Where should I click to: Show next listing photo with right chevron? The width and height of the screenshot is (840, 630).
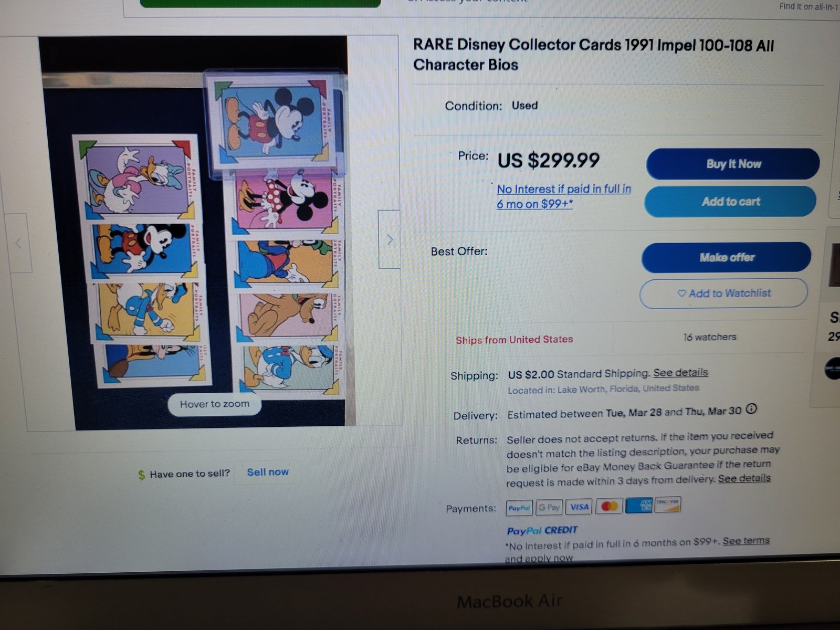point(389,239)
